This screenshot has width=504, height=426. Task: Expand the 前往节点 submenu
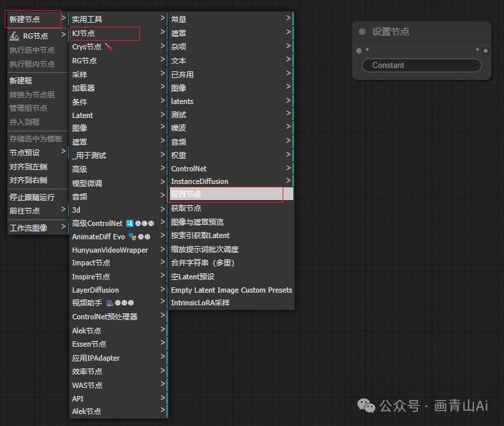tap(37, 211)
